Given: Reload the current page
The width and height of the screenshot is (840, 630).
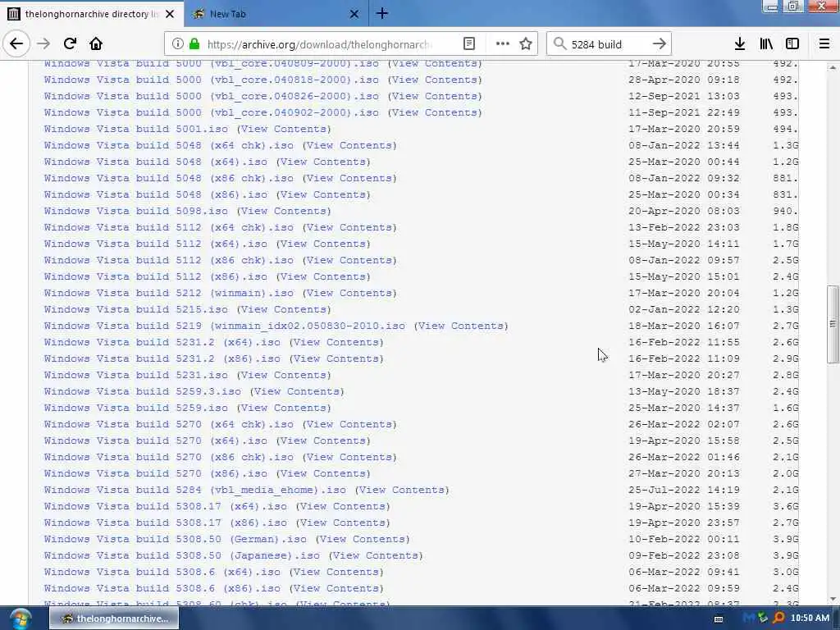Looking at the screenshot, I should pyautogui.click(x=71, y=44).
